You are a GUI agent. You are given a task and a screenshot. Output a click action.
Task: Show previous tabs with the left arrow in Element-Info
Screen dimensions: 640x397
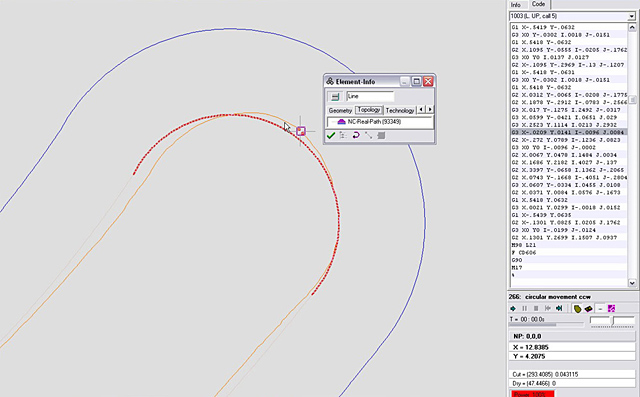421,109
